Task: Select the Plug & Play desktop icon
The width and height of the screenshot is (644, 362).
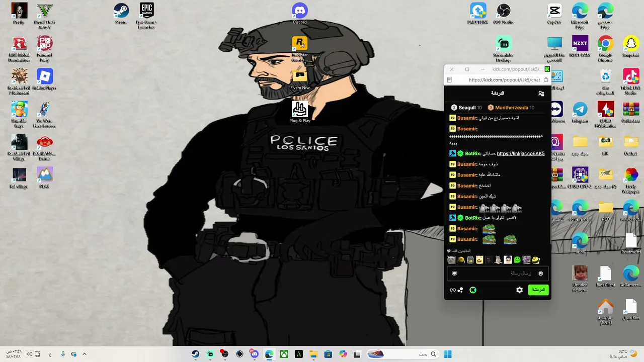Action: coord(300,112)
